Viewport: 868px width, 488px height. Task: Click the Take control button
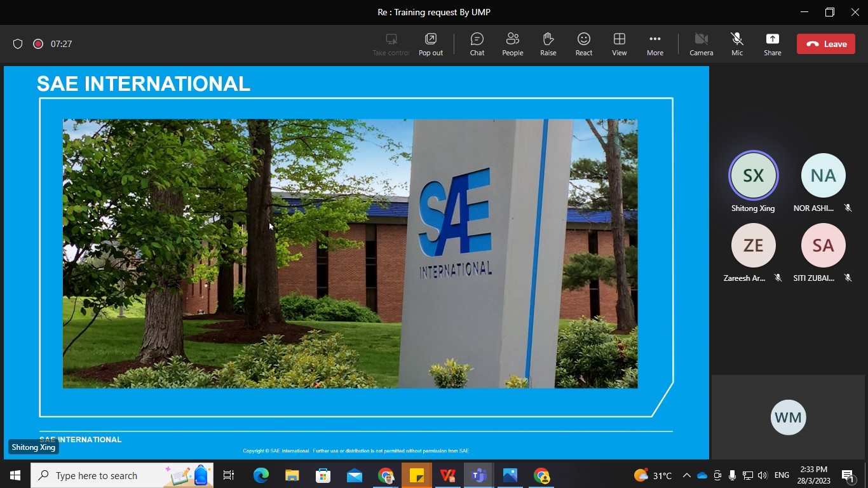coord(391,44)
